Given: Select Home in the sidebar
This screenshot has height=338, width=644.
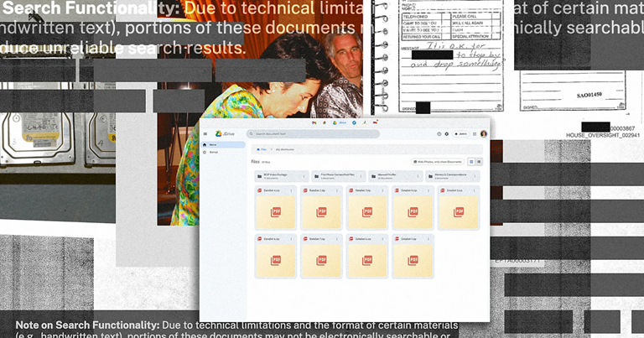Looking at the screenshot, I should pyautogui.click(x=212, y=145).
